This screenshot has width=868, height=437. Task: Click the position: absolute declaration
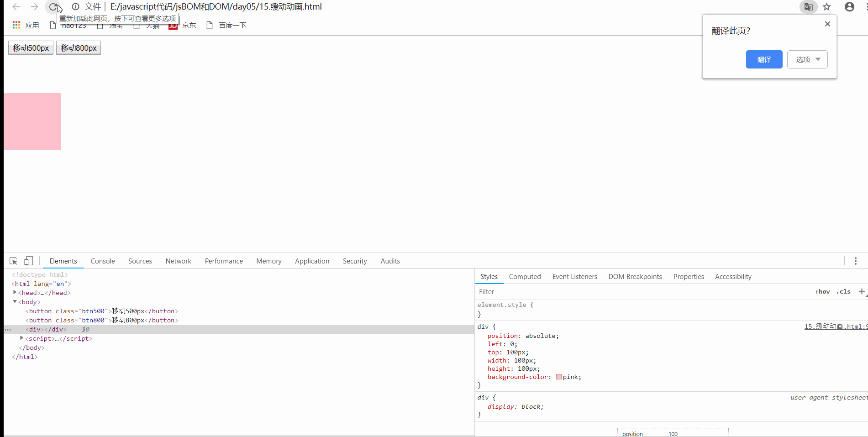pos(523,336)
